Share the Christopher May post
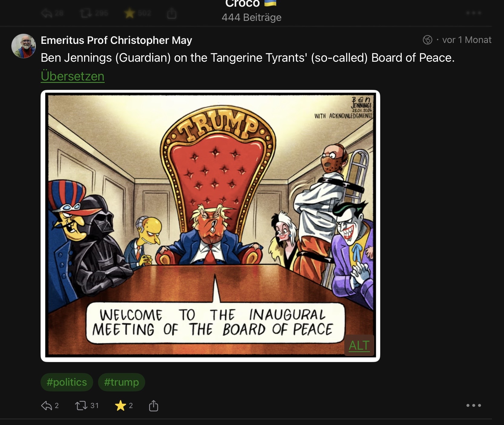The height and width of the screenshot is (425, 504). point(154,406)
